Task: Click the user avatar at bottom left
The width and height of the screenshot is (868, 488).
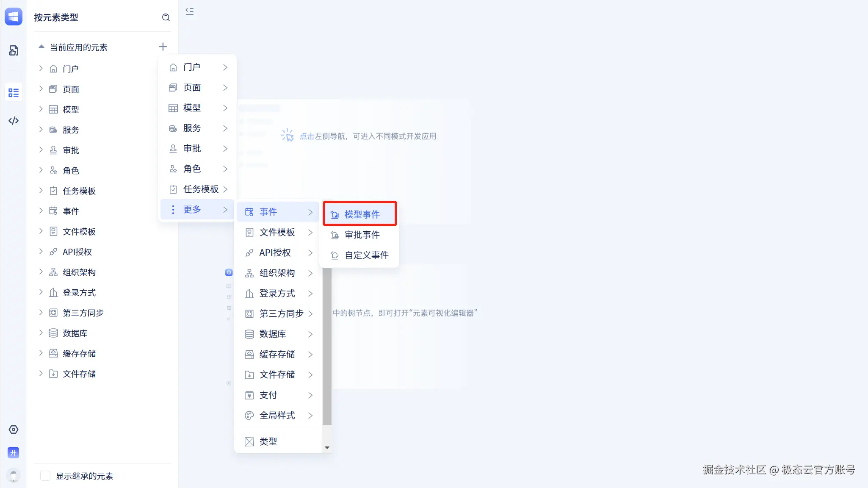Action: pos(14,475)
